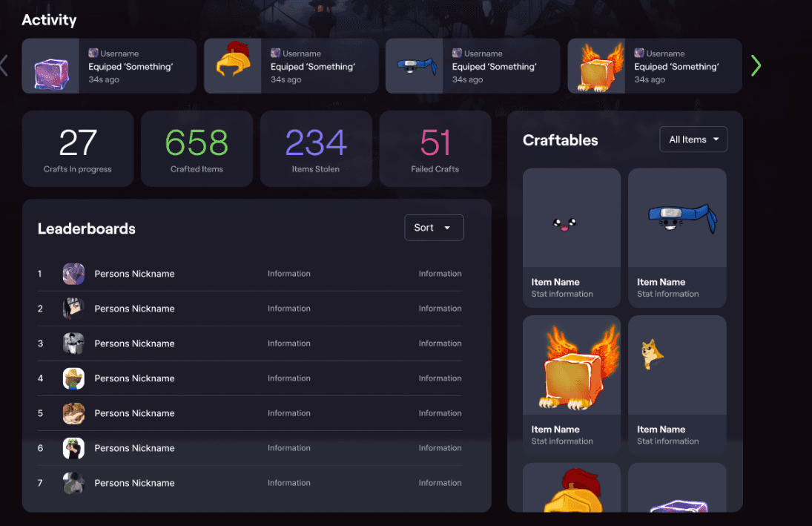
Task: Select the flaming cube craftable item card
Action: [572, 384]
